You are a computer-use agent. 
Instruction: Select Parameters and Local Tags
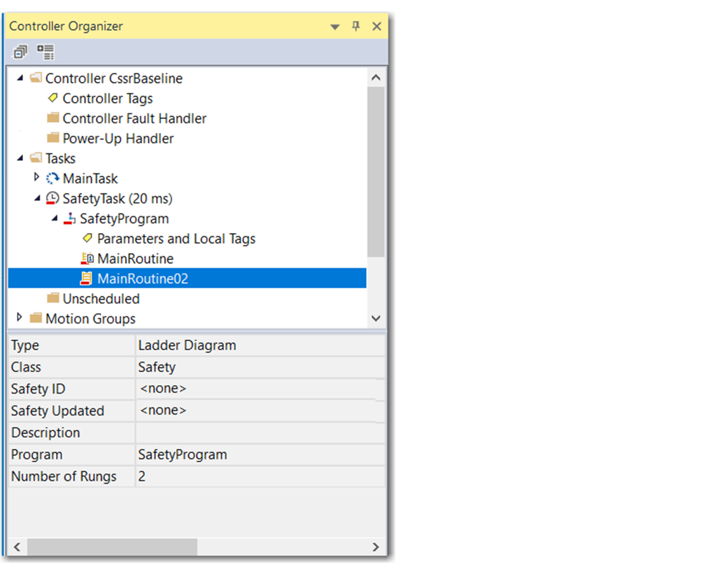176,239
